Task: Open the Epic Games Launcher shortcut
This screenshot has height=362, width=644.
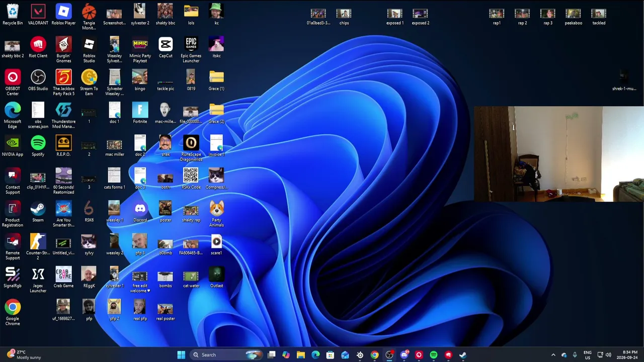Action: pos(191,49)
